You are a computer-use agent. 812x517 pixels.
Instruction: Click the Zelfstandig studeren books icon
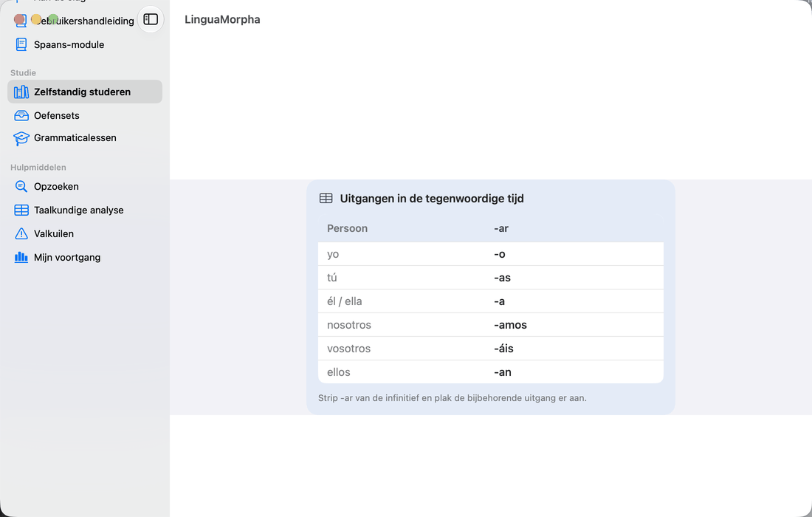point(21,92)
